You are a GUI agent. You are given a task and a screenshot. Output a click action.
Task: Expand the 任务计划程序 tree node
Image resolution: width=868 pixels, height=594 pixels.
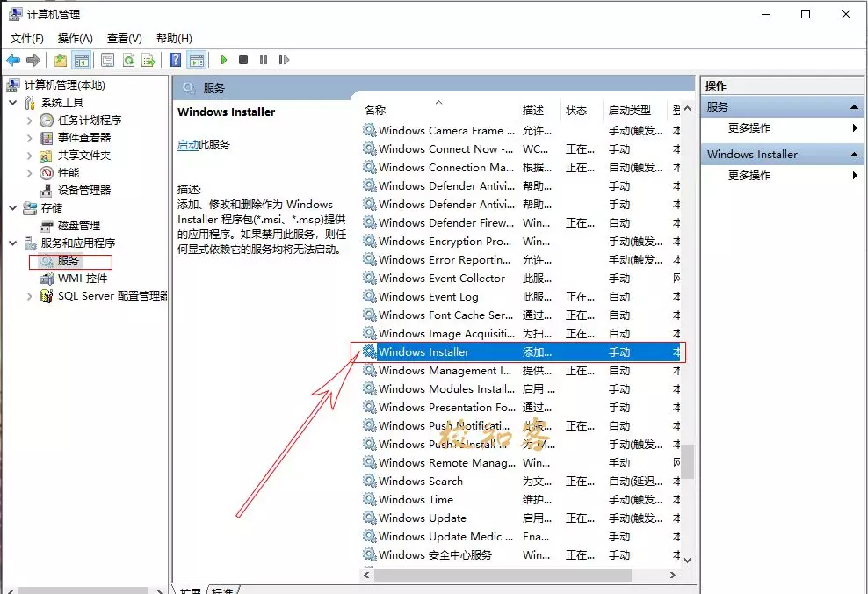[x=29, y=120]
